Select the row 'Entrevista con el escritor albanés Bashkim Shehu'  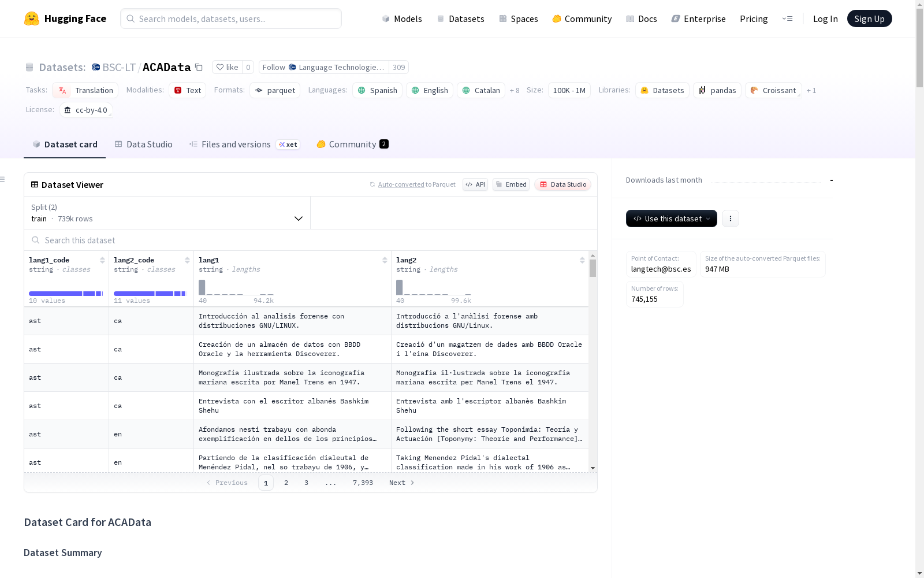pyautogui.click(x=306, y=406)
